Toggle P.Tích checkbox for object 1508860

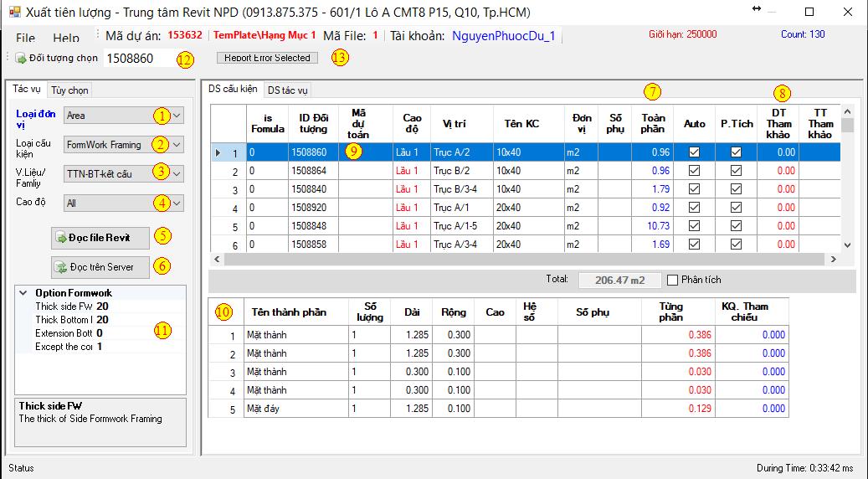point(736,152)
